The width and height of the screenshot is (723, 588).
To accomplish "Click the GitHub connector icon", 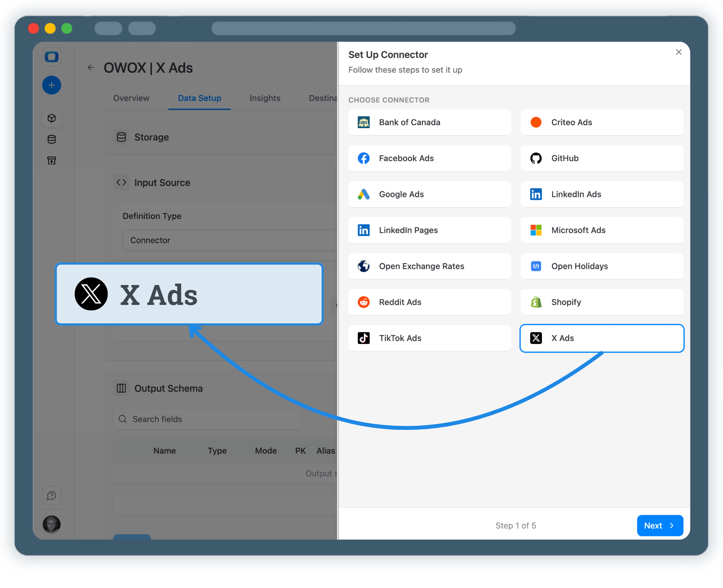I will point(536,158).
